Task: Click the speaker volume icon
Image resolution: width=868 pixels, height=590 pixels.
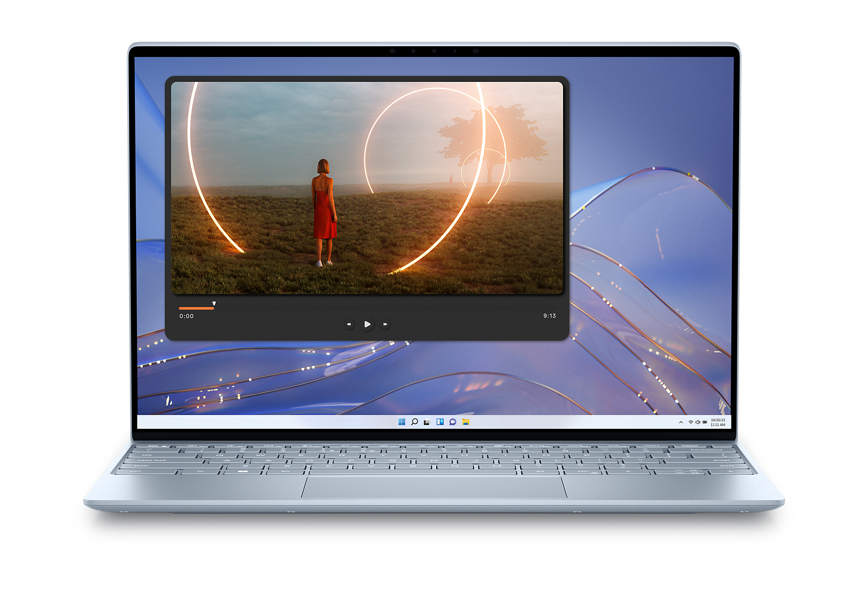Action: 698,422
